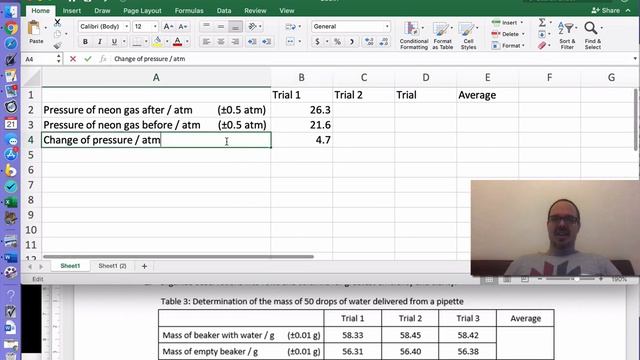
Task: Switch to the Draw tab
Action: pos(102,11)
